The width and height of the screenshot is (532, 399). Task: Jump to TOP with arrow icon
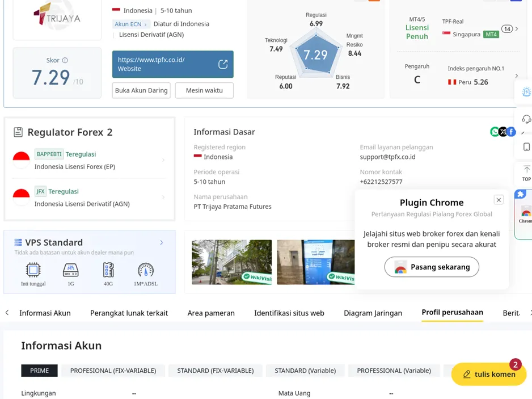(x=526, y=173)
